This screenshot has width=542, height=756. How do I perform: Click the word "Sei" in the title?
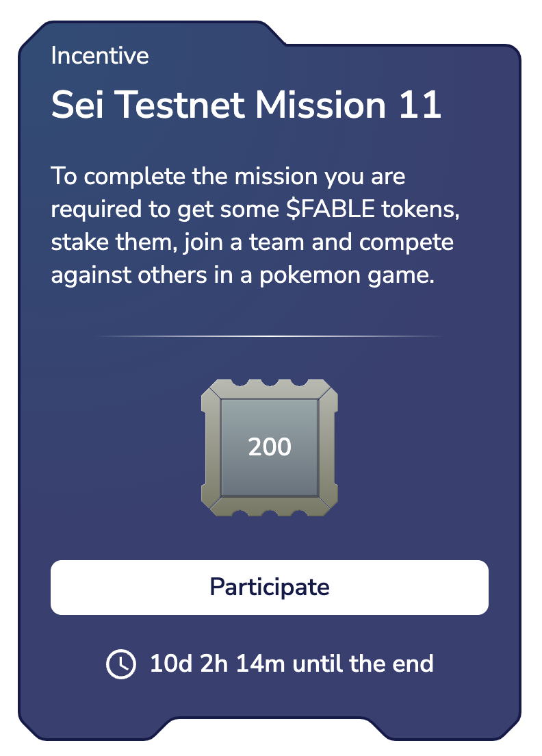tap(75, 105)
